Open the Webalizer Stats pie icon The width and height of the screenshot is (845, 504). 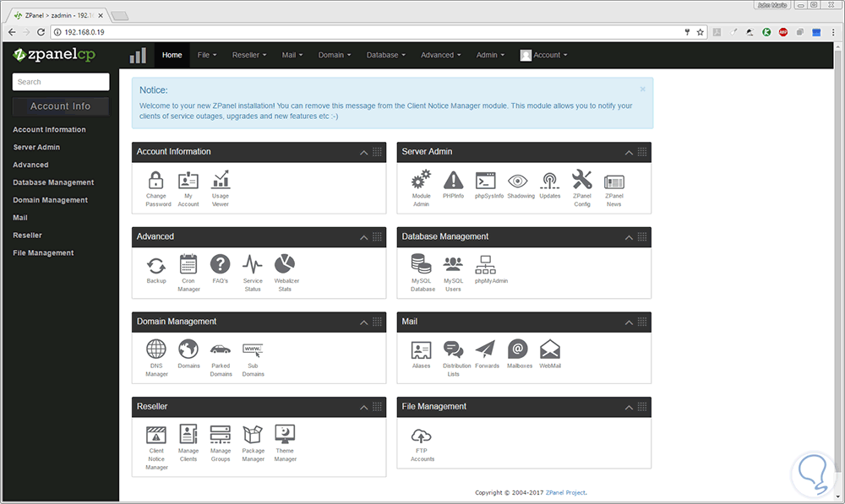[285, 264]
